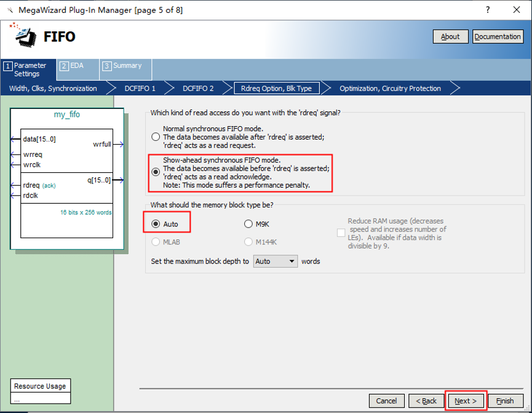The image size is (532, 413).
Task: Choose Auto memory block type
Action: pyautogui.click(x=155, y=224)
